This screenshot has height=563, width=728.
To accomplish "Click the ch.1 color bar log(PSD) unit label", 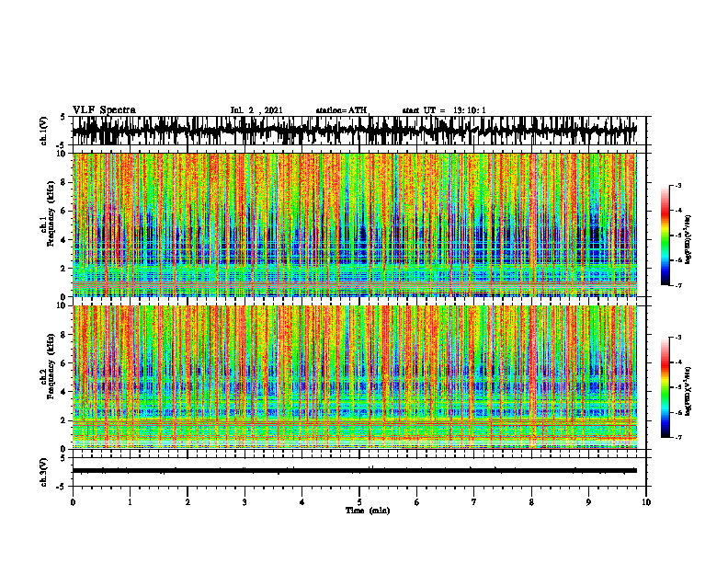I will [688, 240].
